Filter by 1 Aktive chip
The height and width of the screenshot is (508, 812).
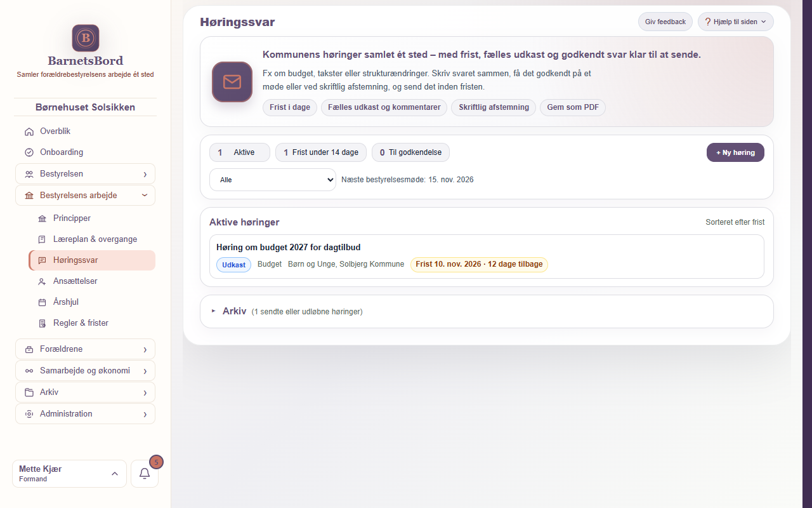[x=240, y=152]
